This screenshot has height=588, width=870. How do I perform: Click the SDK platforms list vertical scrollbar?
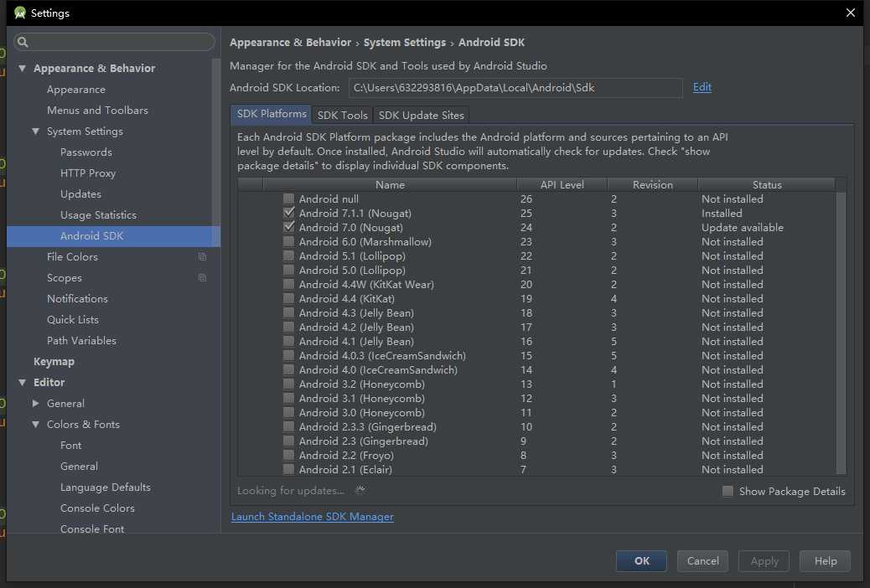(x=842, y=335)
